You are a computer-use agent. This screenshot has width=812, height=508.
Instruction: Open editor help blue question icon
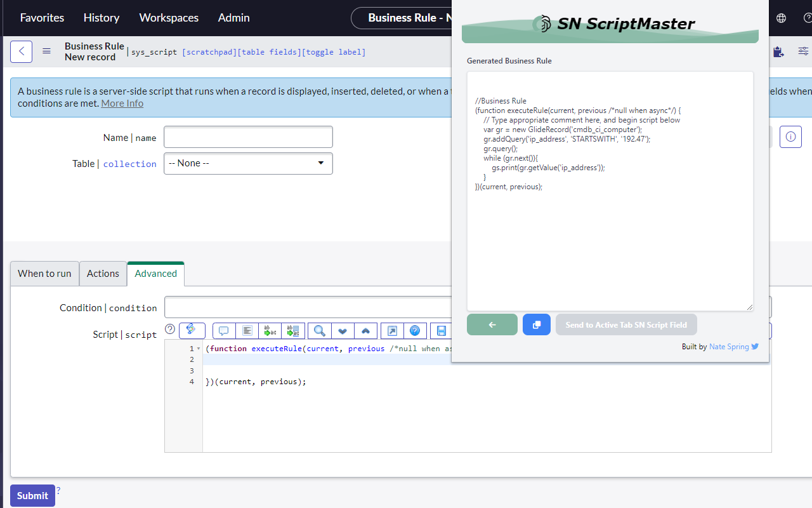[415, 331]
